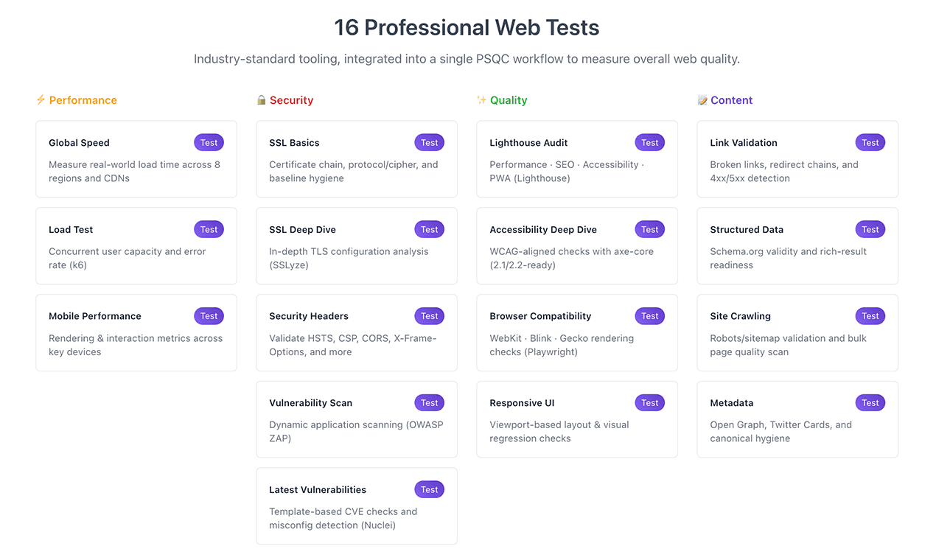The height and width of the screenshot is (560, 936).
Task: Run the Load Test
Action: click(209, 229)
